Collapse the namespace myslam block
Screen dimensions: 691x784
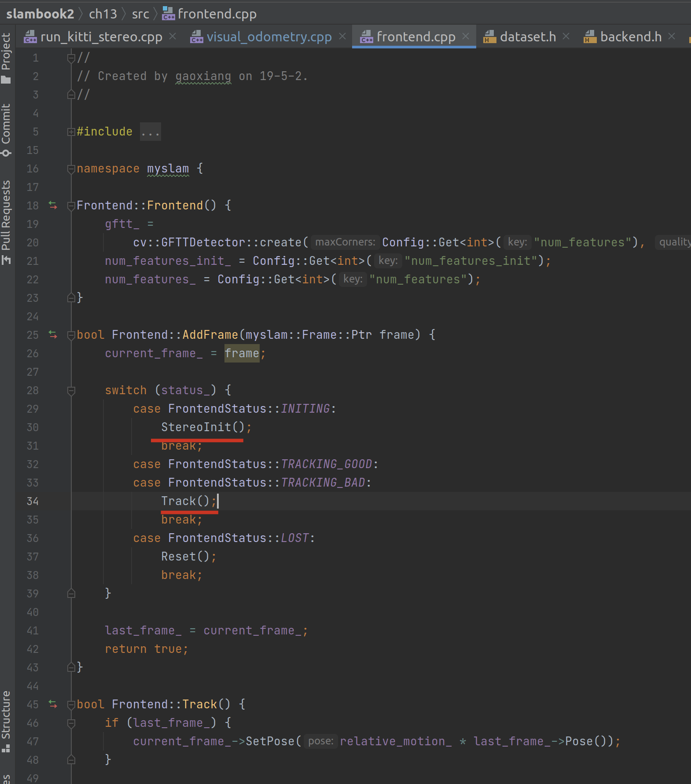click(71, 169)
